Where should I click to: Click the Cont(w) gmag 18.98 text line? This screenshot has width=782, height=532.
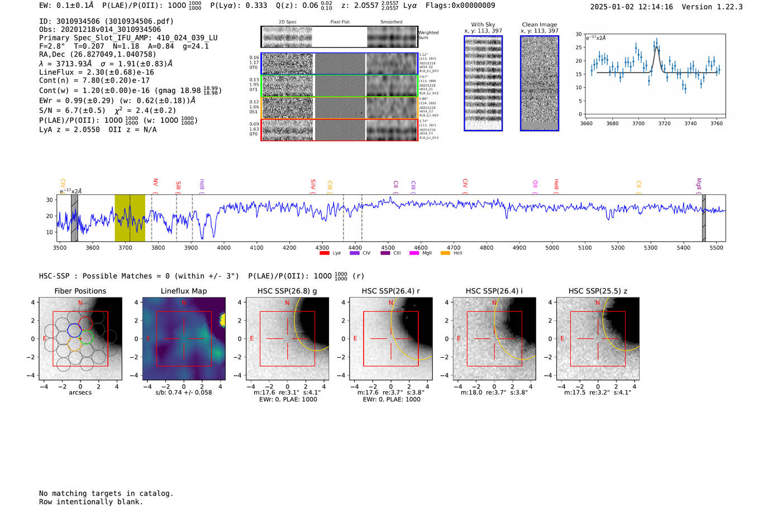click(x=130, y=90)
